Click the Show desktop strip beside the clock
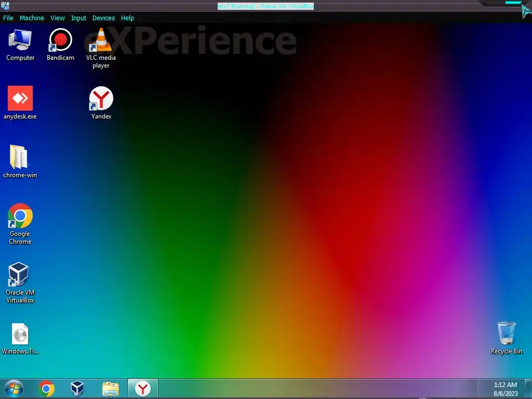The width and height of the screenshot is (532, 399). [528, 389]
